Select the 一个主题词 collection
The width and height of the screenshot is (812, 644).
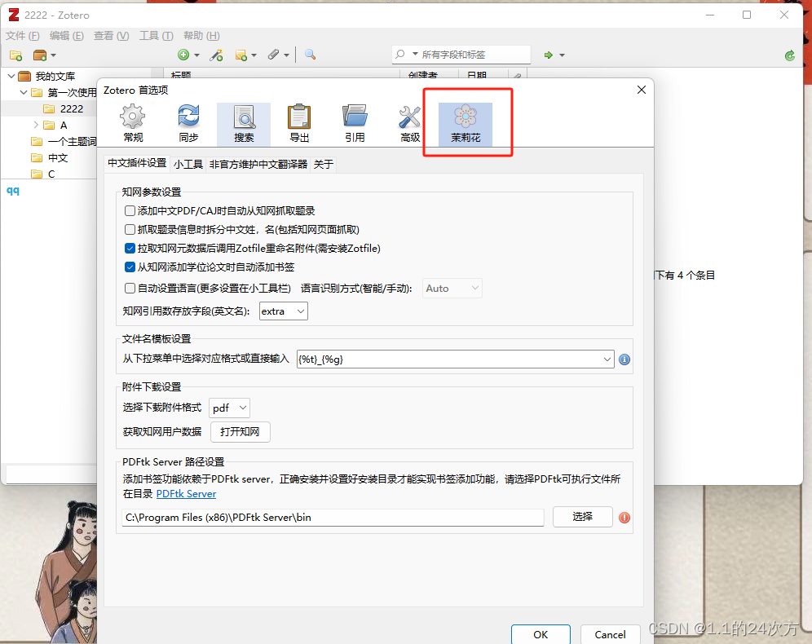click(x=72, y=141)
